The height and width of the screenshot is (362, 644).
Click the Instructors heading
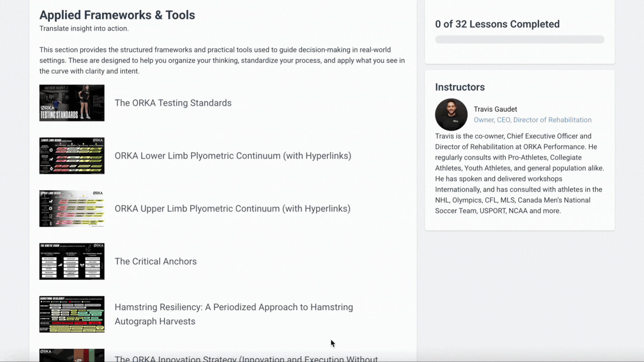[x=460, y=87]
